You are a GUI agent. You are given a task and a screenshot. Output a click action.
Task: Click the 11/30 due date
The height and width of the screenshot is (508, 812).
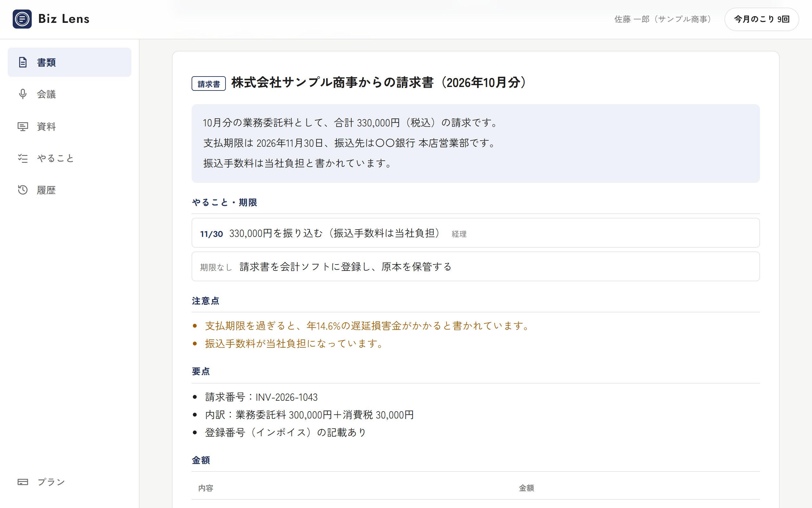point(211,234)
